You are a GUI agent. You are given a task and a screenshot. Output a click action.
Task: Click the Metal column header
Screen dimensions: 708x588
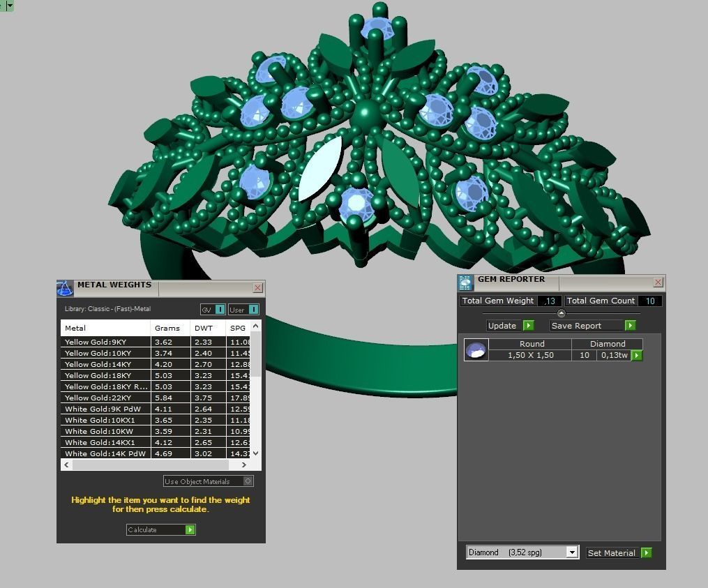(105, 328)
